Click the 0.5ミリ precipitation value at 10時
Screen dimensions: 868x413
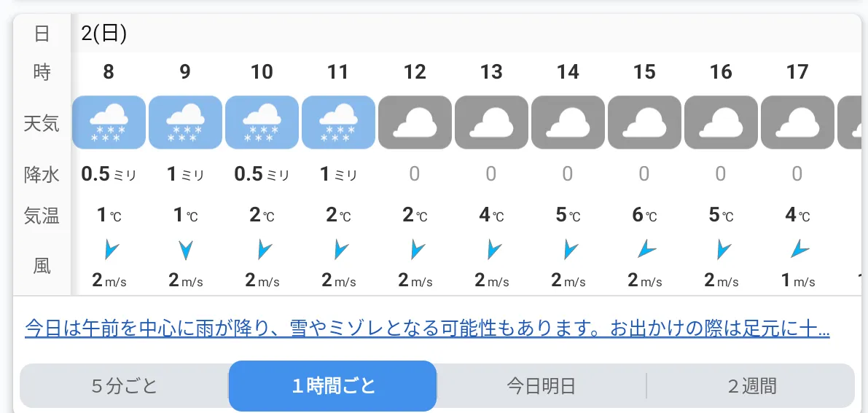click(262, 174)
